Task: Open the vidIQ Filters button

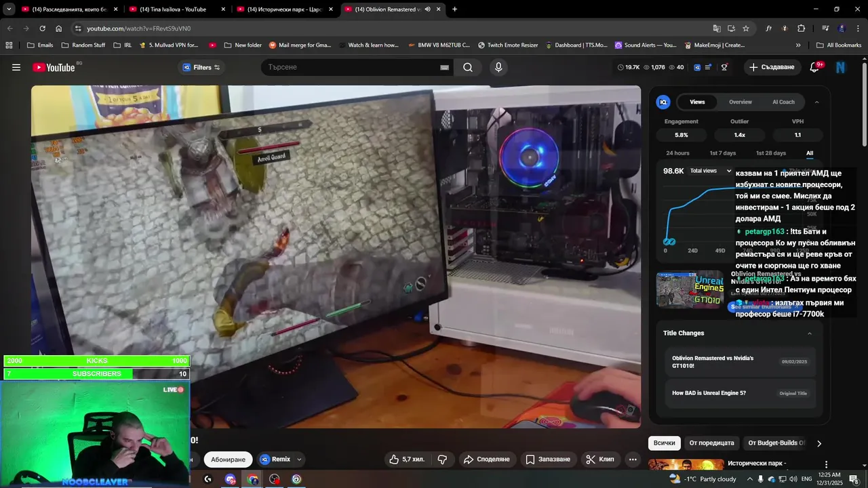Action: (201, 67)
